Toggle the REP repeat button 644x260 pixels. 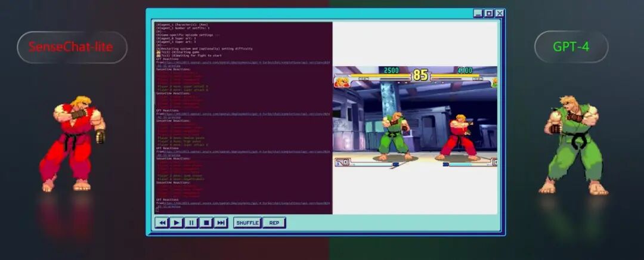[x=274, y=222]
